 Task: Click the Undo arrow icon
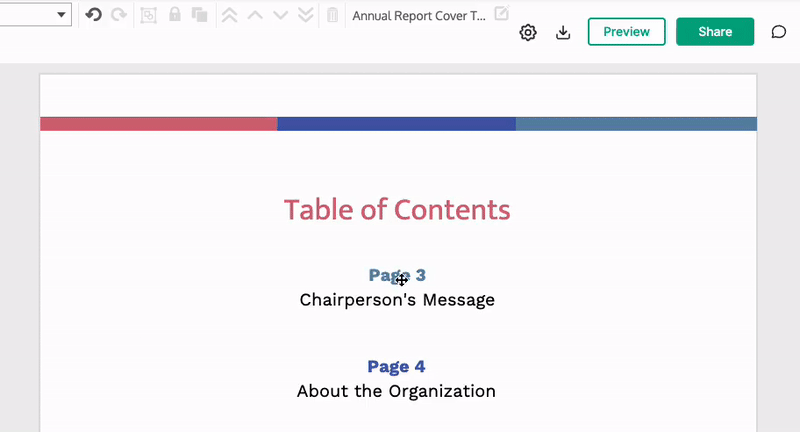pyautogui.click(x=94, y=15)
